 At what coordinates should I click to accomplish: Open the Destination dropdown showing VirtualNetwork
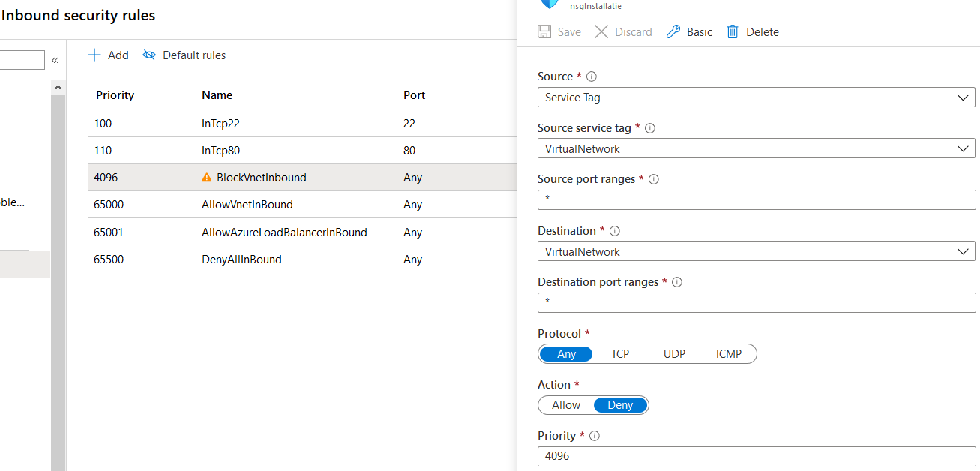756,251
